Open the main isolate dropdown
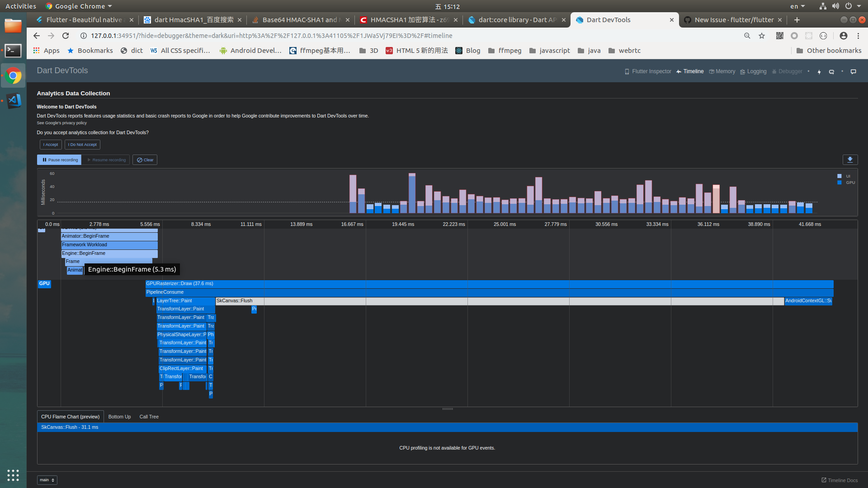 tap(47, 480)
